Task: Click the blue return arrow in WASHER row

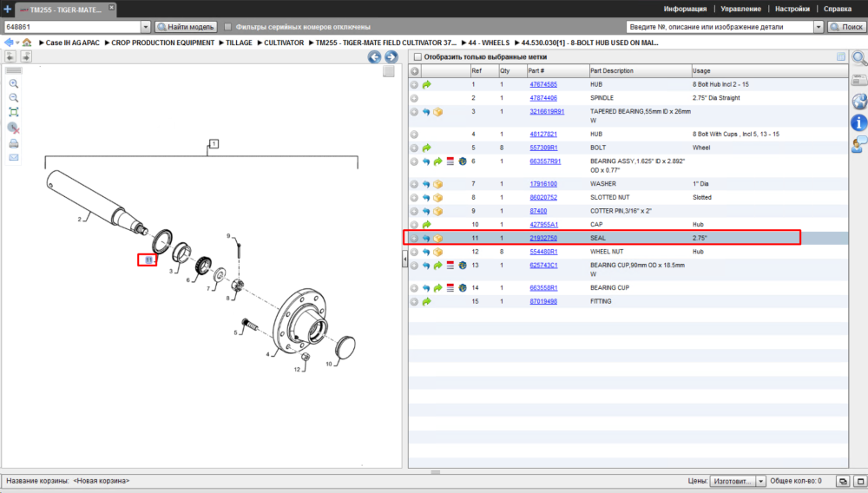Action: [x=426, y=184]
